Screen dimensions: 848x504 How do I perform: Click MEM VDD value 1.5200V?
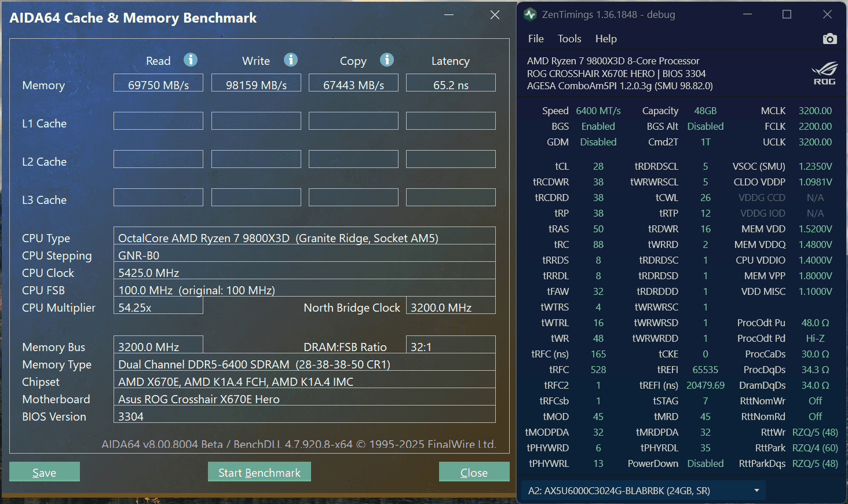(815, 229)
